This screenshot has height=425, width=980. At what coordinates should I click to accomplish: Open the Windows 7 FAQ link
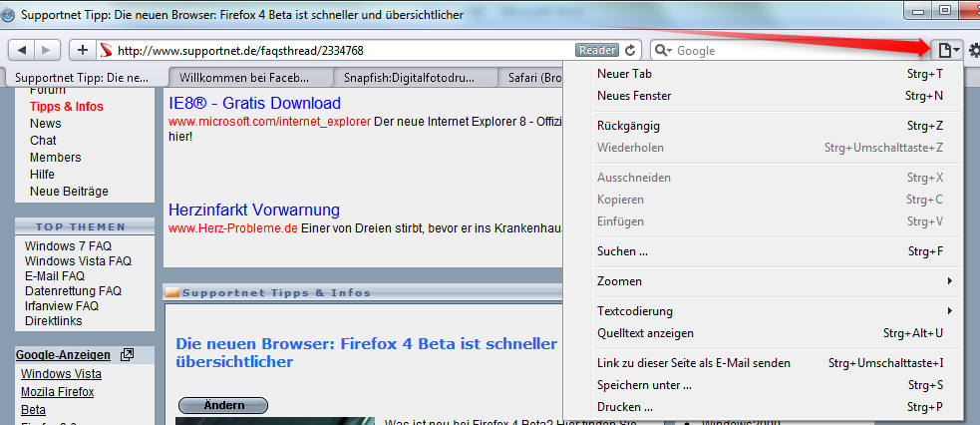coord(68,246)
